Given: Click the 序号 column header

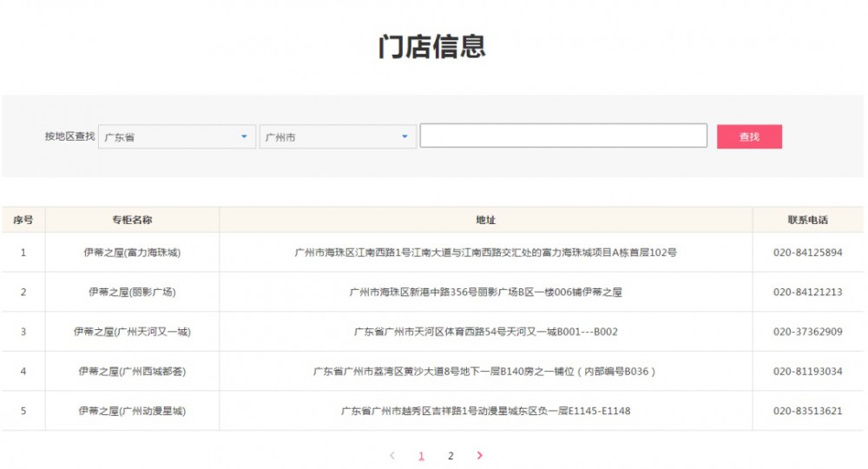Looking at the screenshot, I should tap(23, 220).
